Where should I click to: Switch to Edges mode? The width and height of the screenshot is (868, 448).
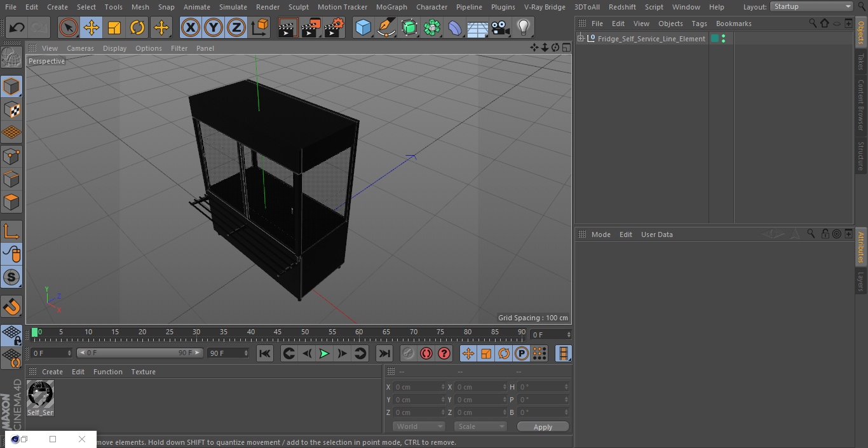(11, 179)
